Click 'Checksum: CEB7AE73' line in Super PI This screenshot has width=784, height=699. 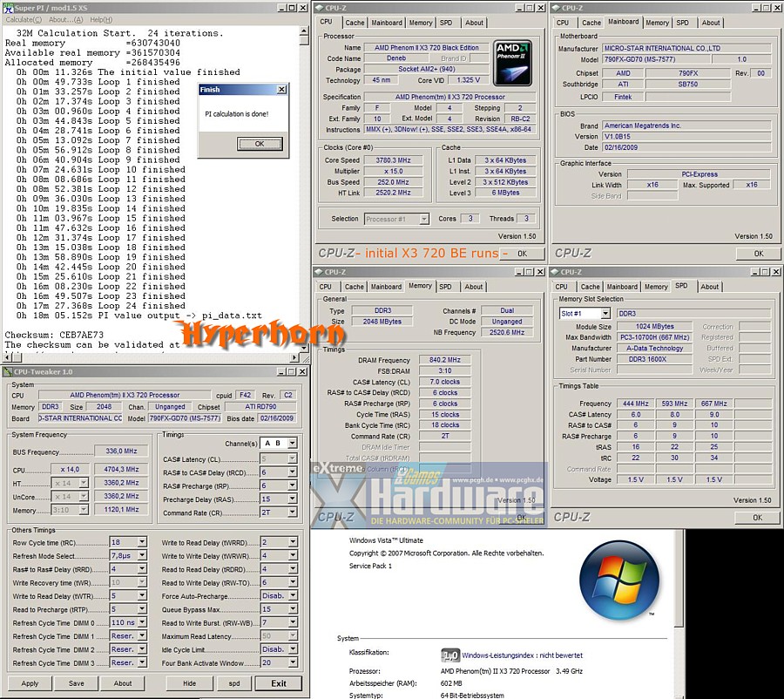pyautogui.click(x=54, y=335)
